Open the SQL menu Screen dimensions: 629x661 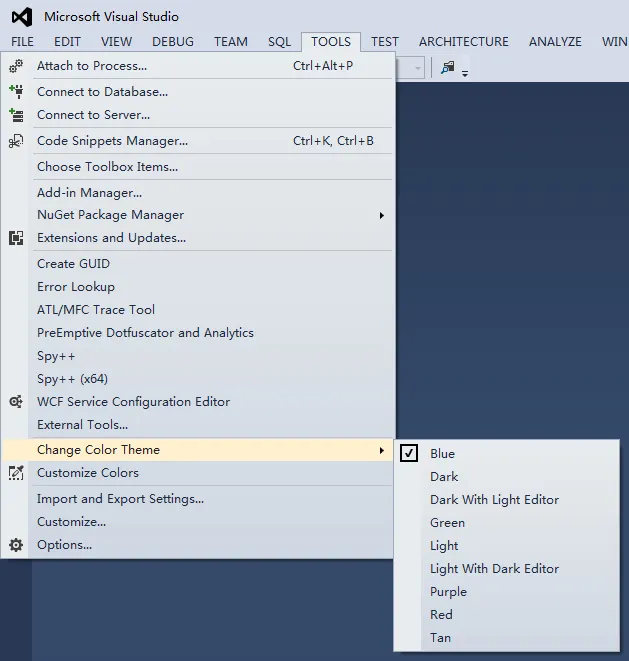tap(280, 42)
